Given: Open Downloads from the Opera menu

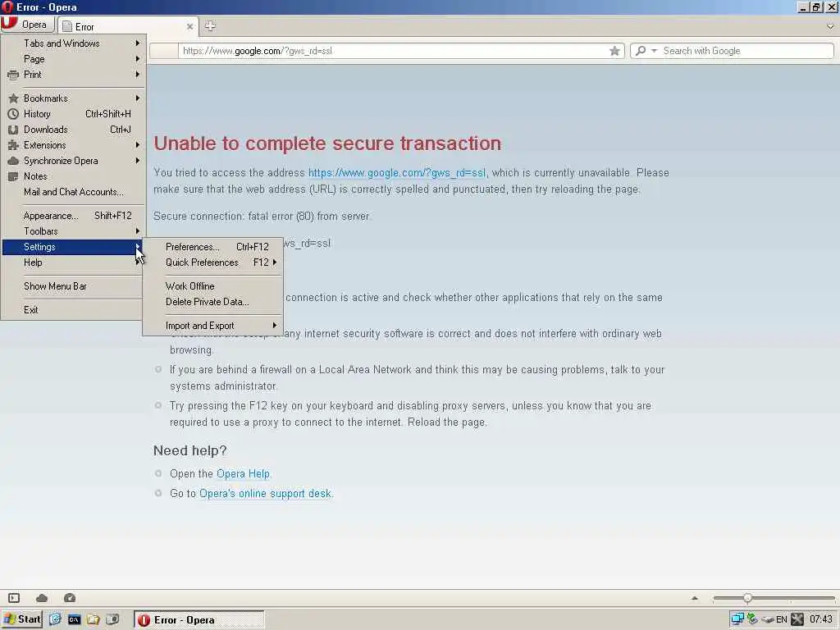Looking at the screenshot, I should (x=73, y=129).
